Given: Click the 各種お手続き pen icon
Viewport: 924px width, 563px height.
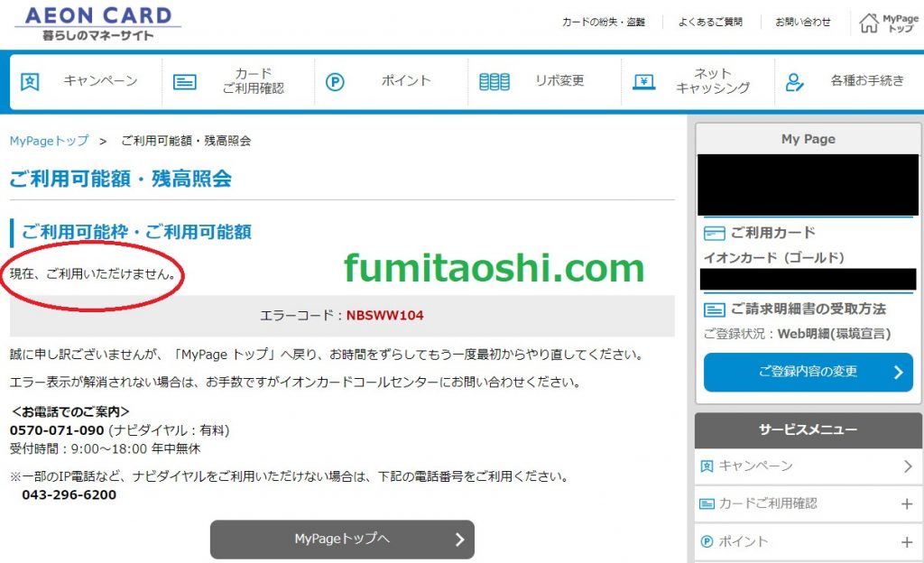Looking at the screenshot, I should tap(794, 81).
